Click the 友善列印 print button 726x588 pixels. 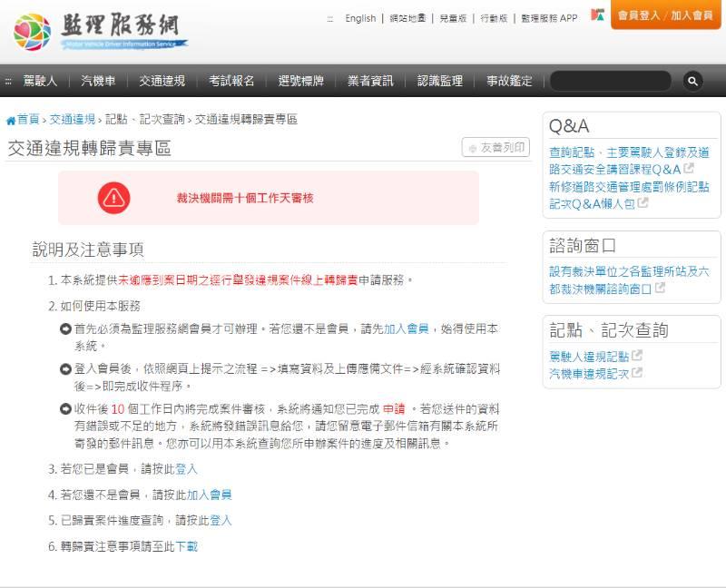[x=495, y=147]
